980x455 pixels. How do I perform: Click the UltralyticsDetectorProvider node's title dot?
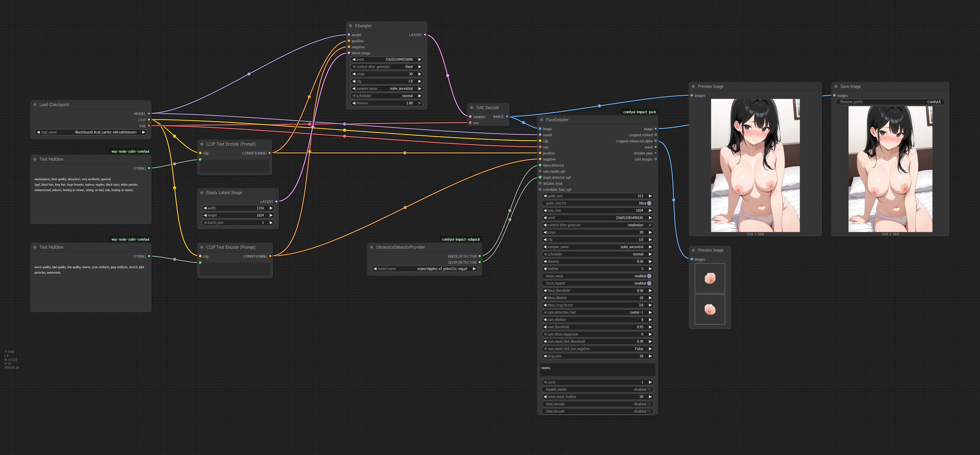pos(372,247)
